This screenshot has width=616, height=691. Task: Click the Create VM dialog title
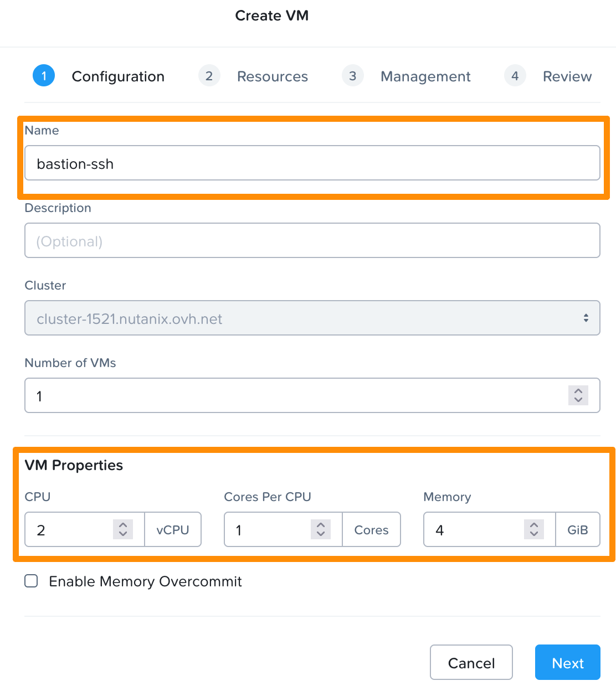click(x=271, y=16)
